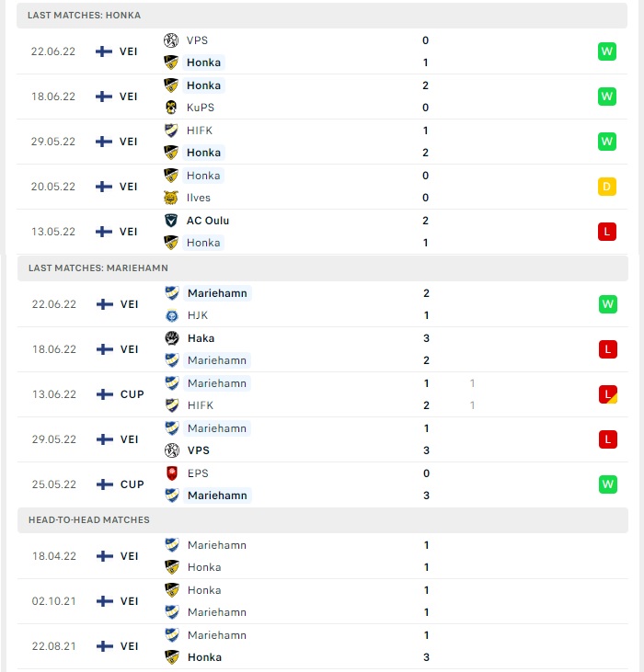
Task: Click the Ilves team crest
Action: coord(171,198)
